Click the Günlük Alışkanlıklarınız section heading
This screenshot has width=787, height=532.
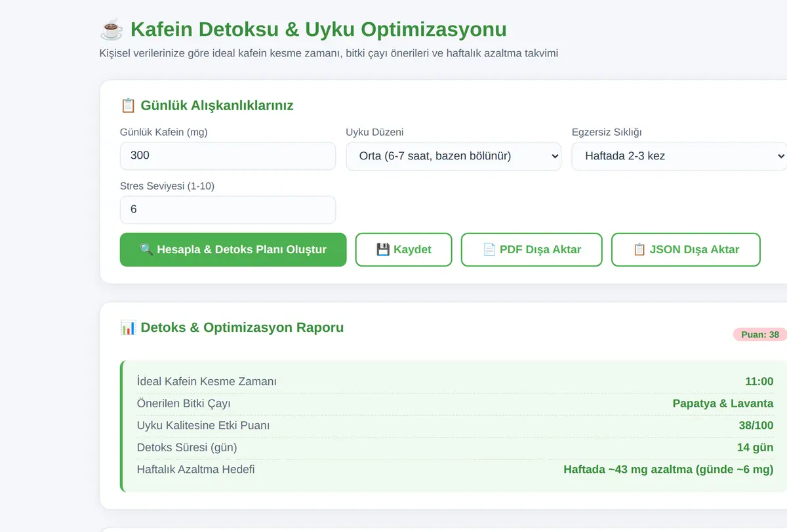[x=217, y=106]
